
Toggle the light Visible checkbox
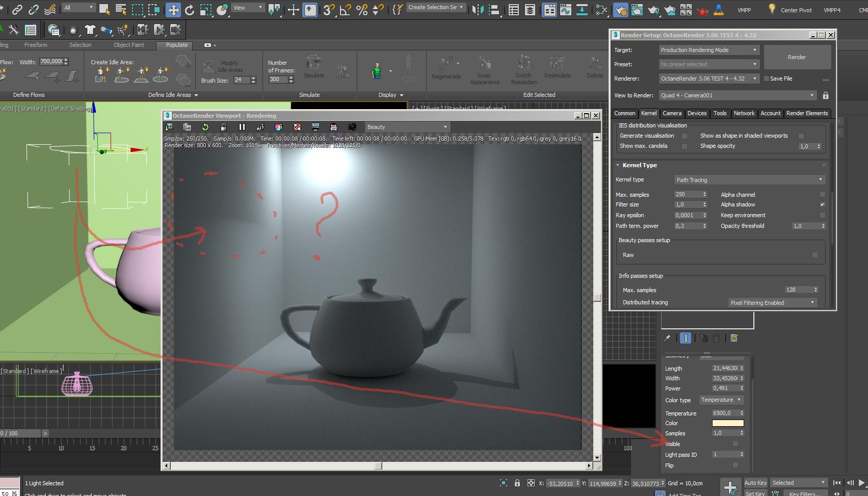tap(735, 443)
